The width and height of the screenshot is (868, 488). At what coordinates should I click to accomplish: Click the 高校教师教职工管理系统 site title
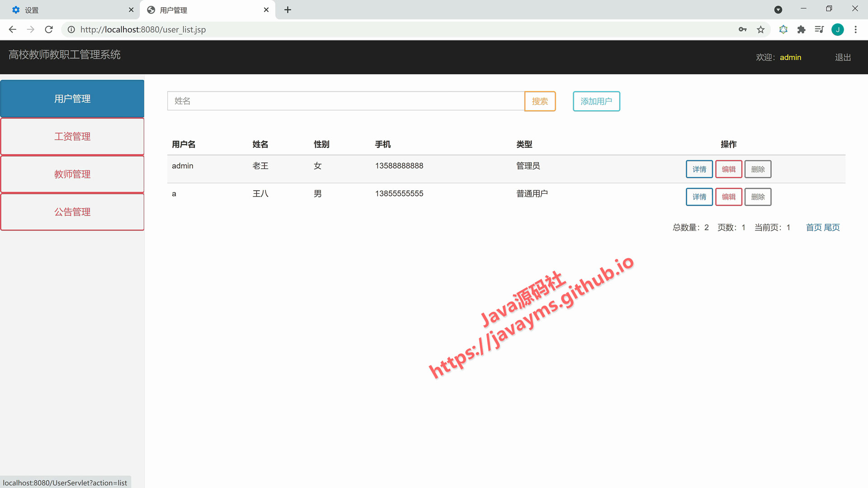(65, 55)
